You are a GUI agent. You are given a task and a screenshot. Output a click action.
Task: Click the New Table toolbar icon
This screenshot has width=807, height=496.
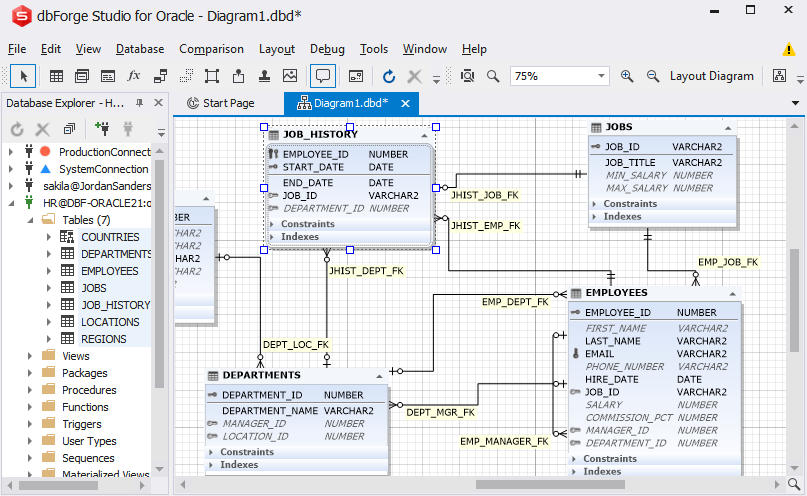(x=56, y=77)
